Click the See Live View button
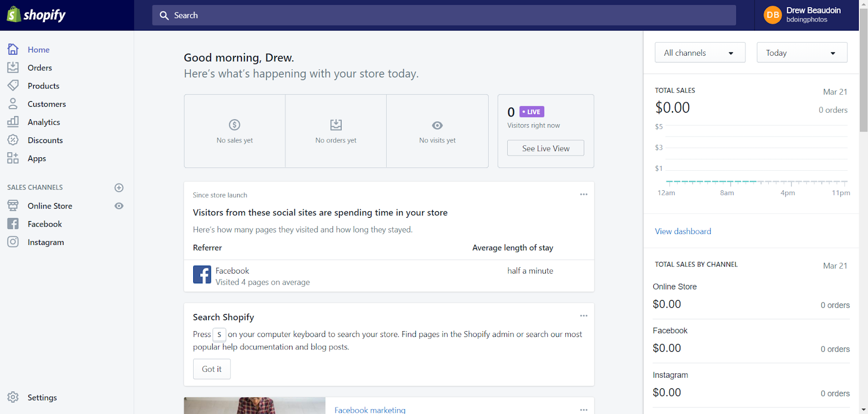This screenshot has width=868, height=414. point(545,148)
